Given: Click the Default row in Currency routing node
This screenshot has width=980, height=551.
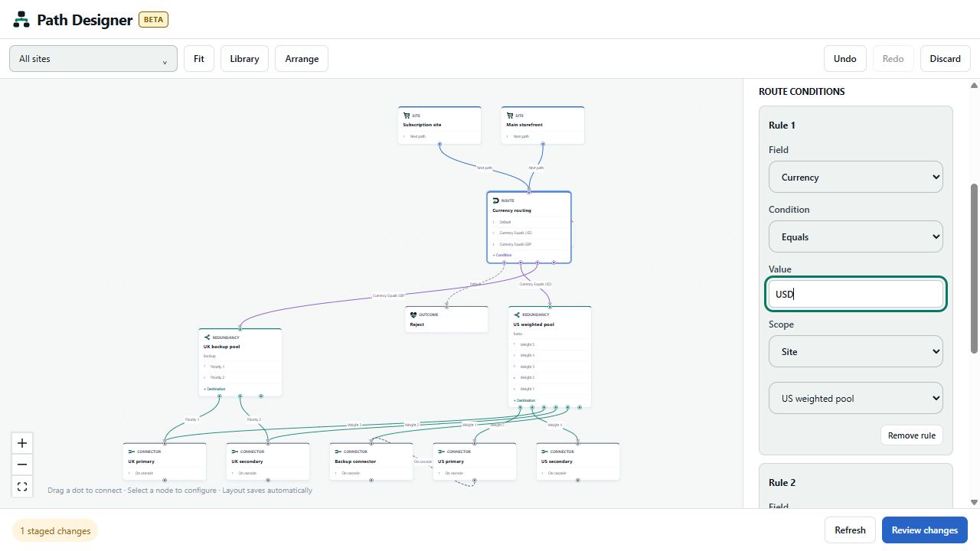Looking at the screenshot, I should pyautogui.click(x=529, y=222).
